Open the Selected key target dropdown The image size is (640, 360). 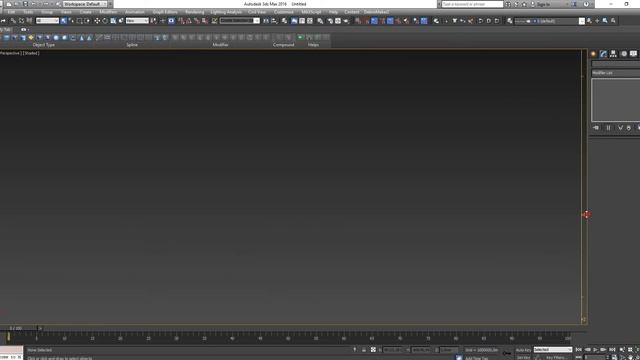[x=553, y=350]
